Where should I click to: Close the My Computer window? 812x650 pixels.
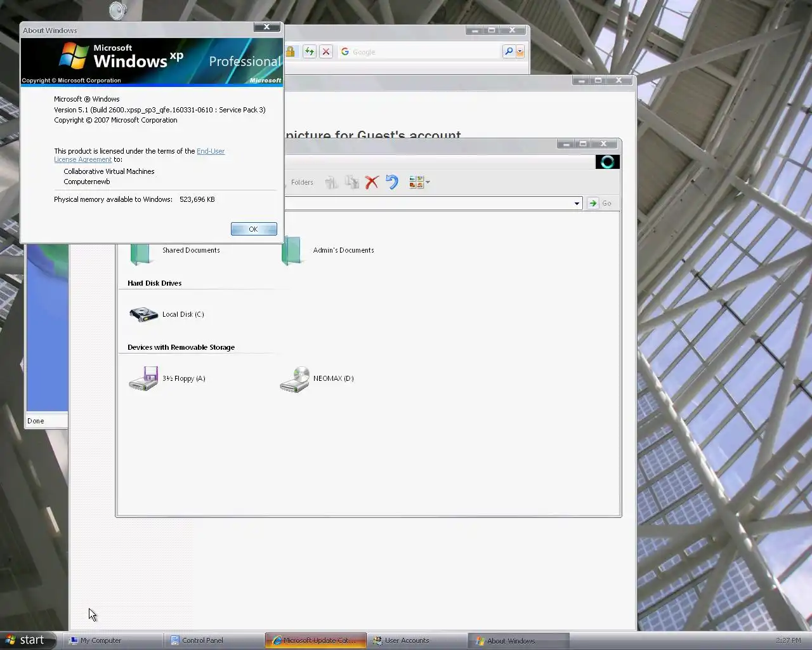604,144
